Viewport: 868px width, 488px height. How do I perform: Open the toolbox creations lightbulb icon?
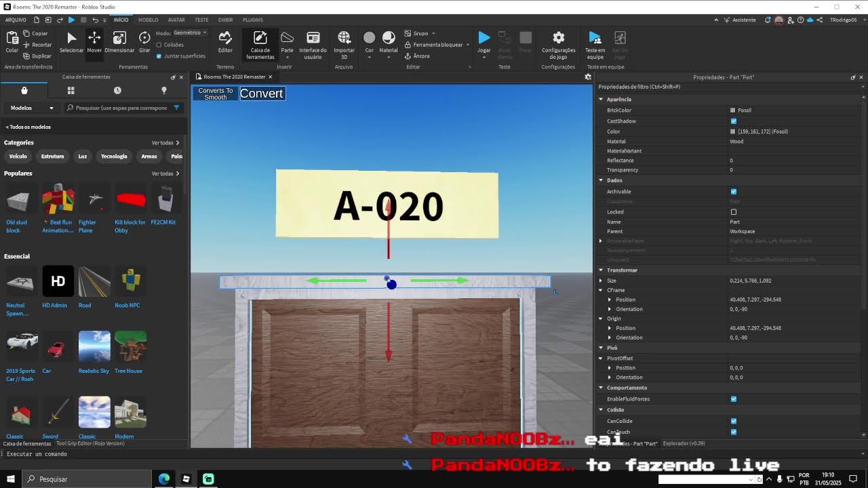pos(163,90)
